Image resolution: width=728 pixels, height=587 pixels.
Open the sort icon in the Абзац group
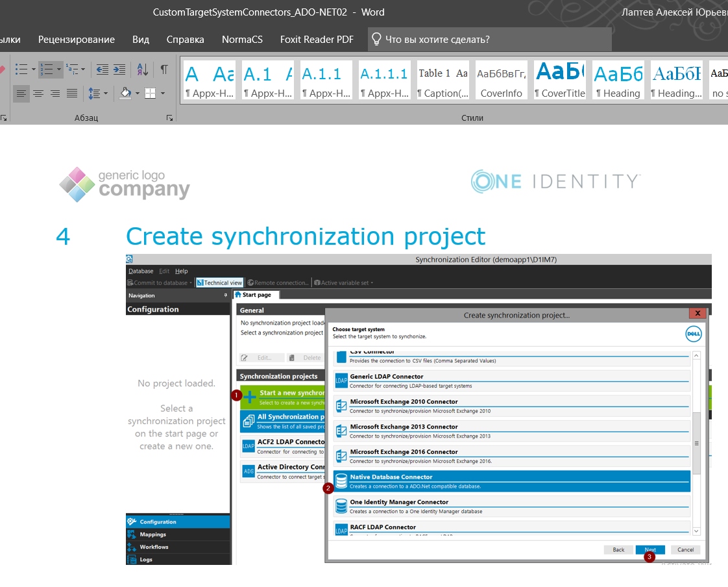(x=142, y=69)
